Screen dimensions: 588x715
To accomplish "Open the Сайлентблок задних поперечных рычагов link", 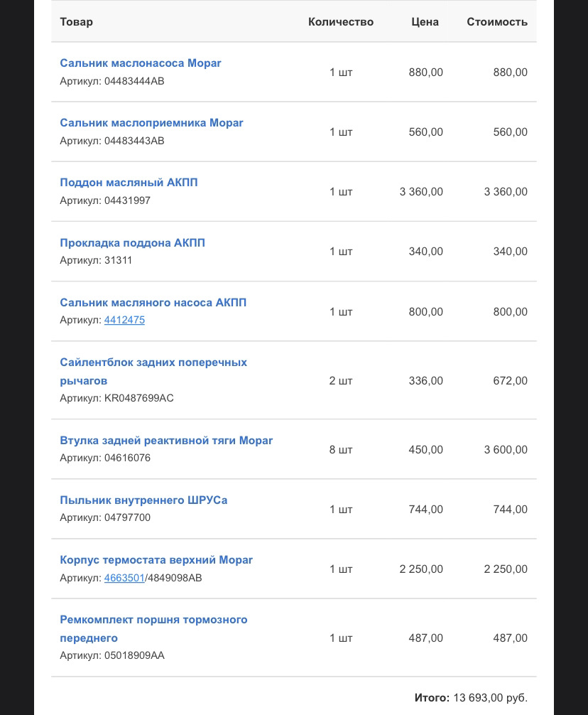I will [153, 362].
